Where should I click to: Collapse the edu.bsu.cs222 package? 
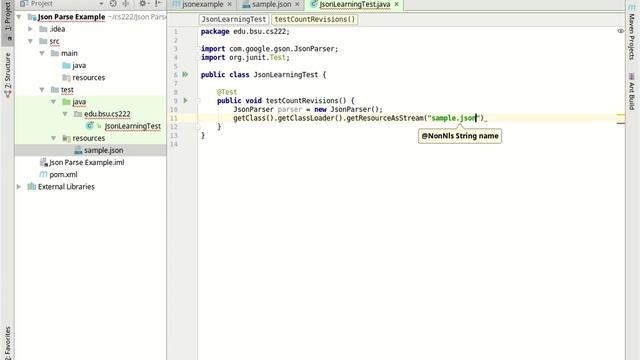coord(65,114)
